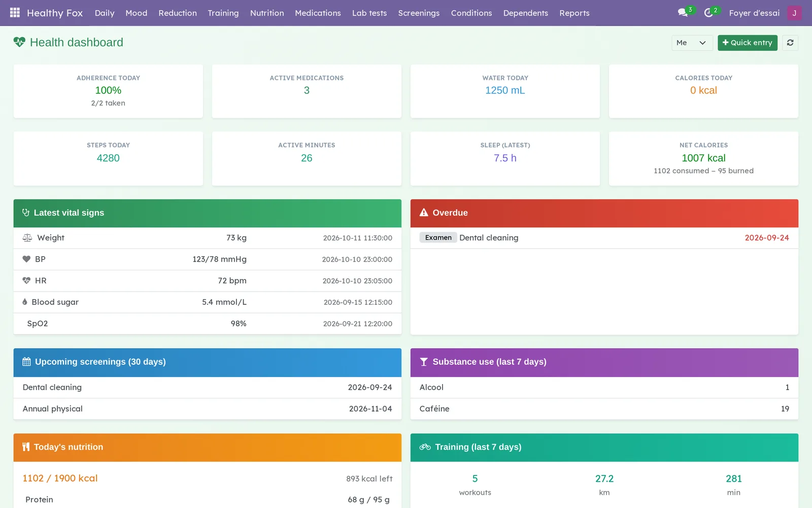Select the BP reading 123/78 mmHg
Image resolution: width=812 pixels, height=508 pixels.
point(219,259)
